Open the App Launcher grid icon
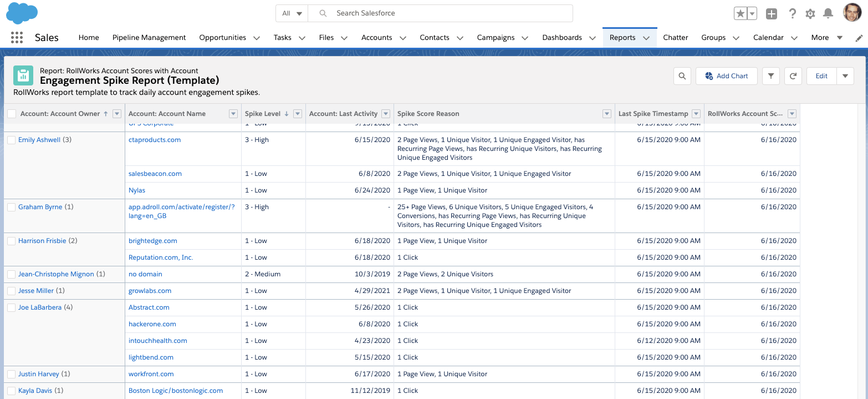Viewport: 868px width, 399px height. tap(17, 38)
